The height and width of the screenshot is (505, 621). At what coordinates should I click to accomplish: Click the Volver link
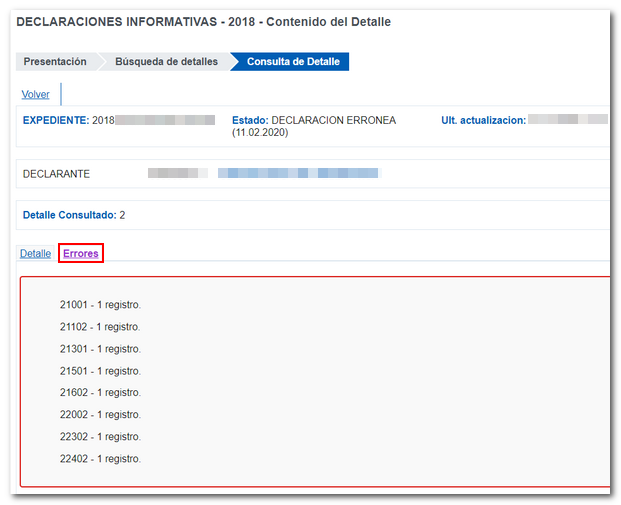click(x=36, y=95)
